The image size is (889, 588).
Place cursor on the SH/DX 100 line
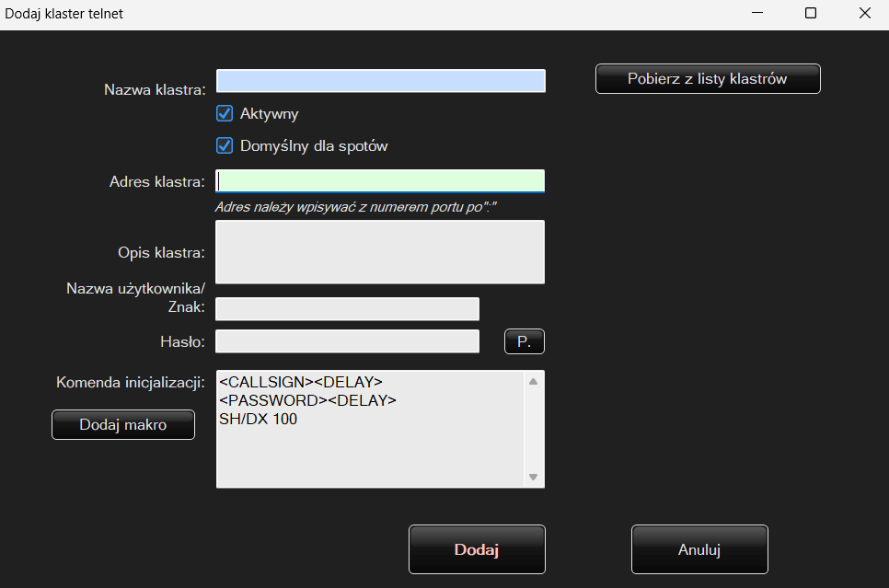259,420
